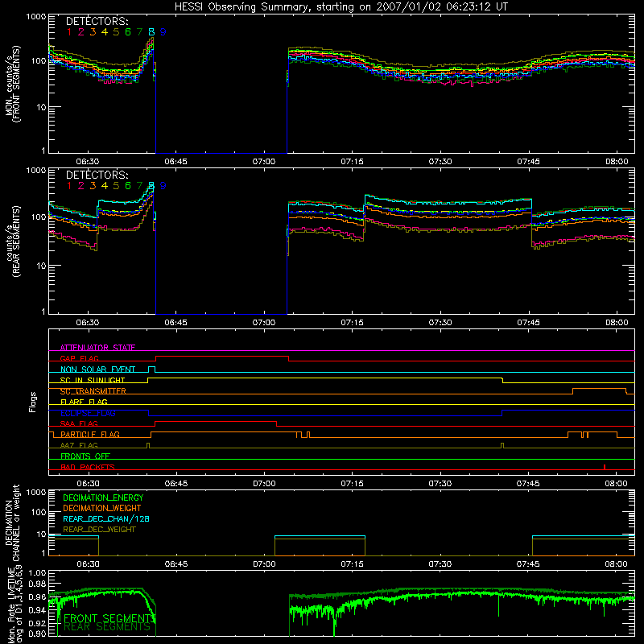Click 07:30 tick under the decimation plot
The height and width of the screenshot is (644, 644).
coord(440,564)
